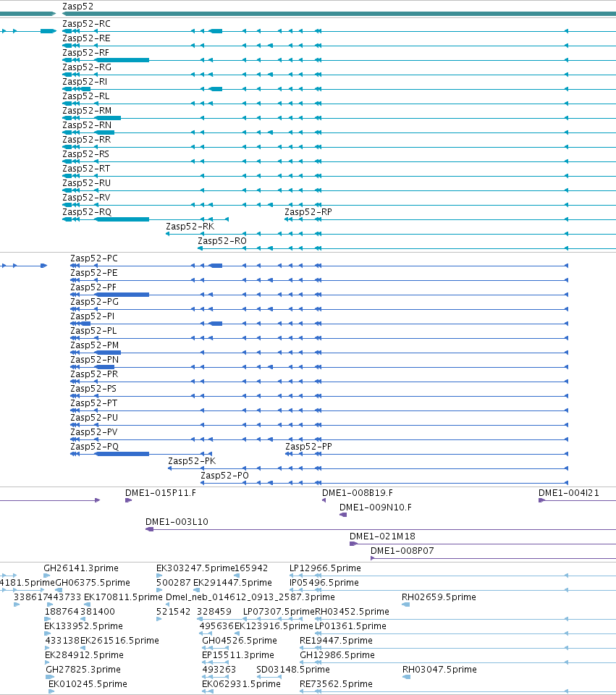
Task: Click the Zasp52-PO protein label
Action: click(224, 476)
